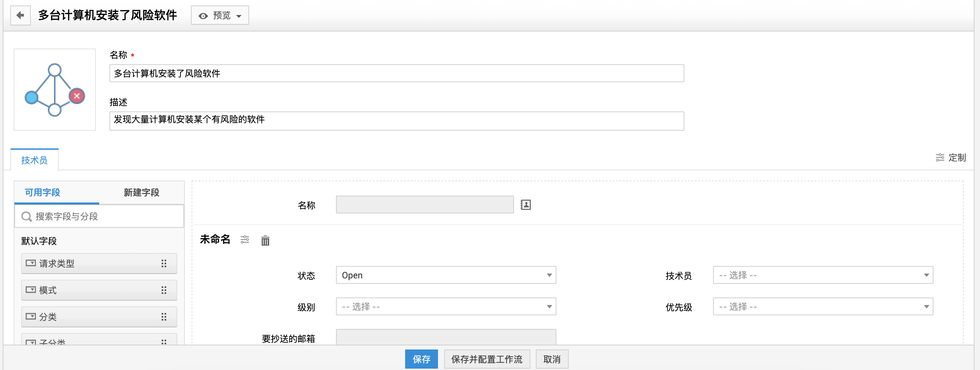
Task: Open the 状态 Open dropdown
Action: pos(446,275)
